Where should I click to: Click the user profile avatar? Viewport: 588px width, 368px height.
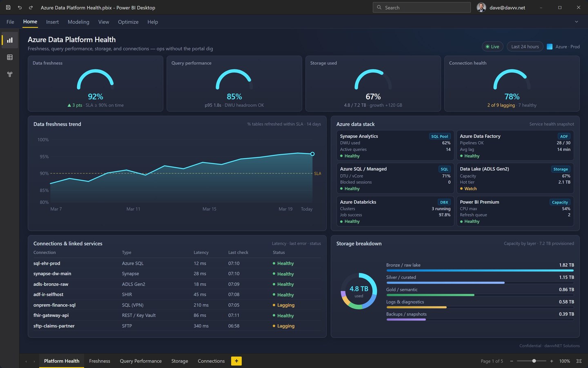481,7
